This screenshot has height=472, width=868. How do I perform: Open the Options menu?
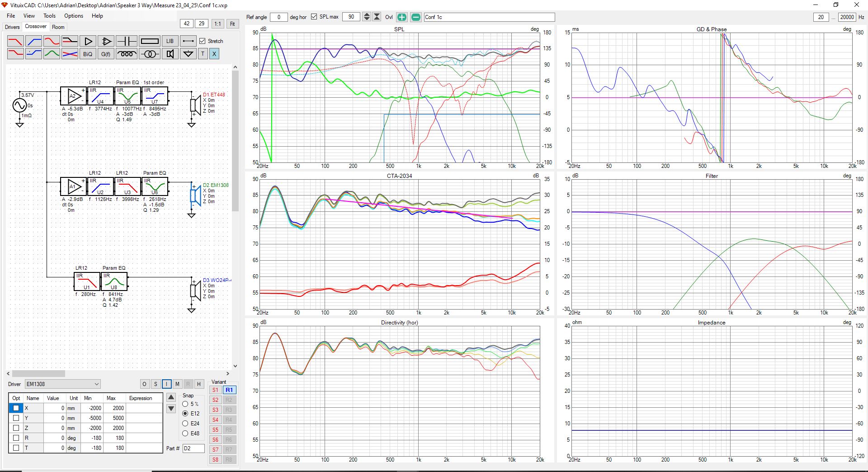[74, 16]
